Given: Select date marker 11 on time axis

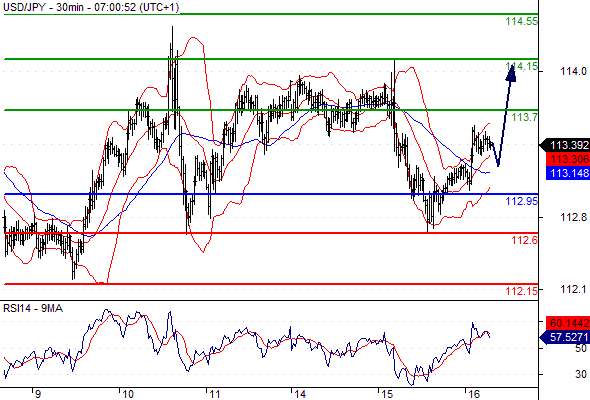Looking at the screenshot, I should 214,394.
